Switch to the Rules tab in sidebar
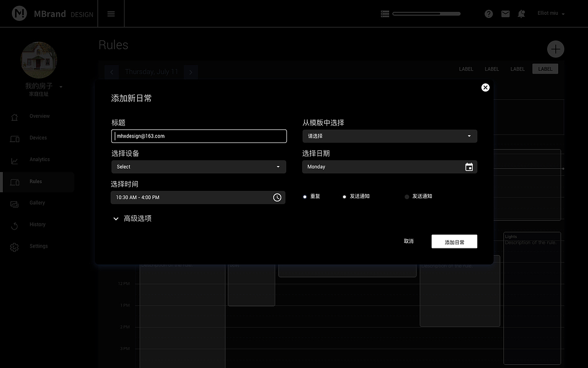Image resolution: width=588 pixels, height=368 pixels. (x=36, y=181)
